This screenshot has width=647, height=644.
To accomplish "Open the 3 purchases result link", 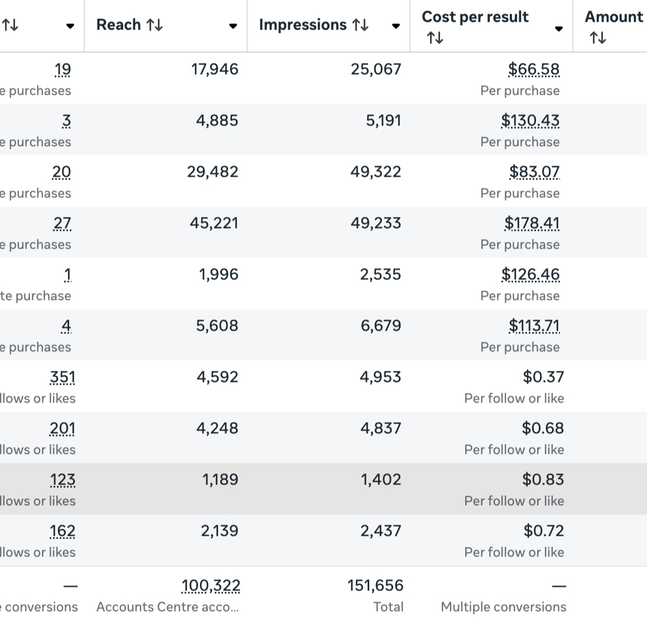I will click(66, 120).
